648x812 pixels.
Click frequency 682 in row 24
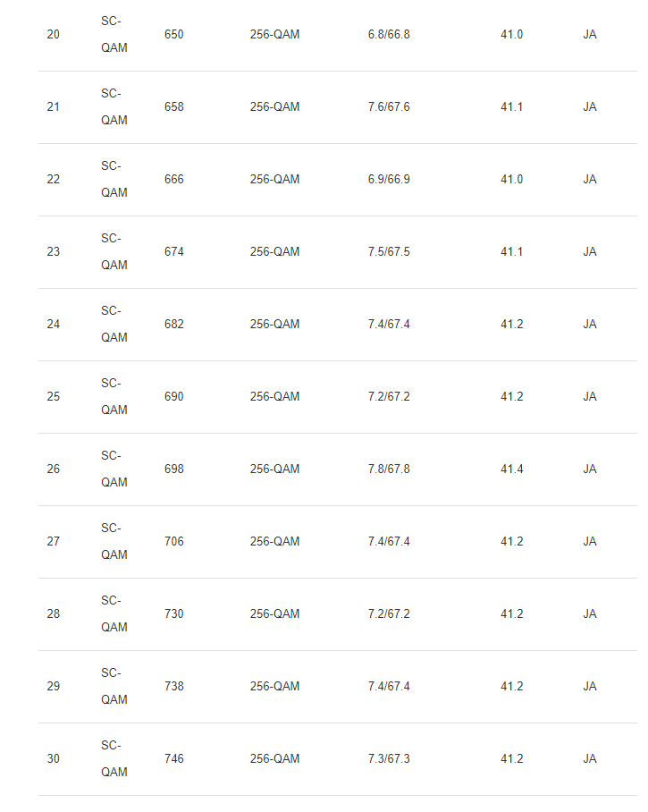point(174,325)
